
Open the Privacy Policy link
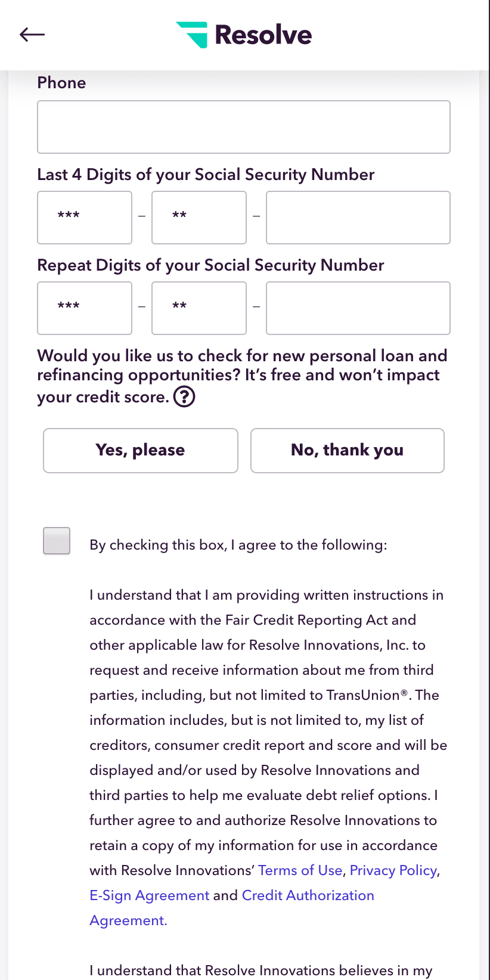pos(393,870)
